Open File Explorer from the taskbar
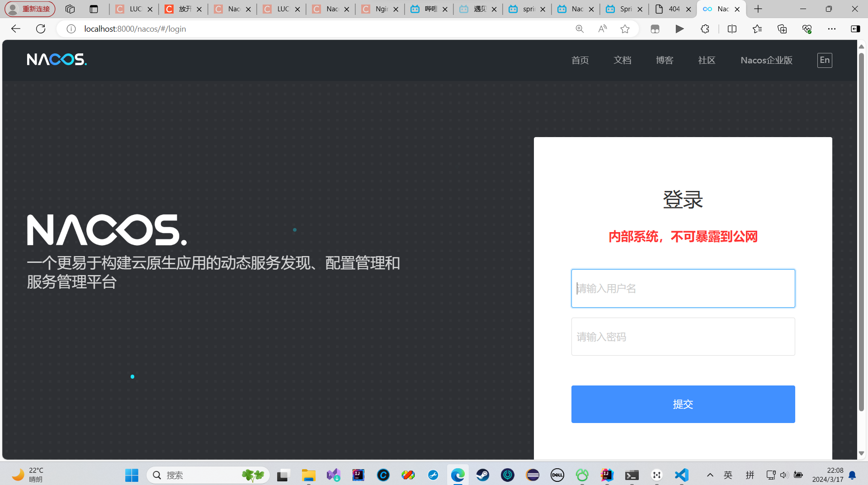This screenshot has height=485, width=868. 308,475
